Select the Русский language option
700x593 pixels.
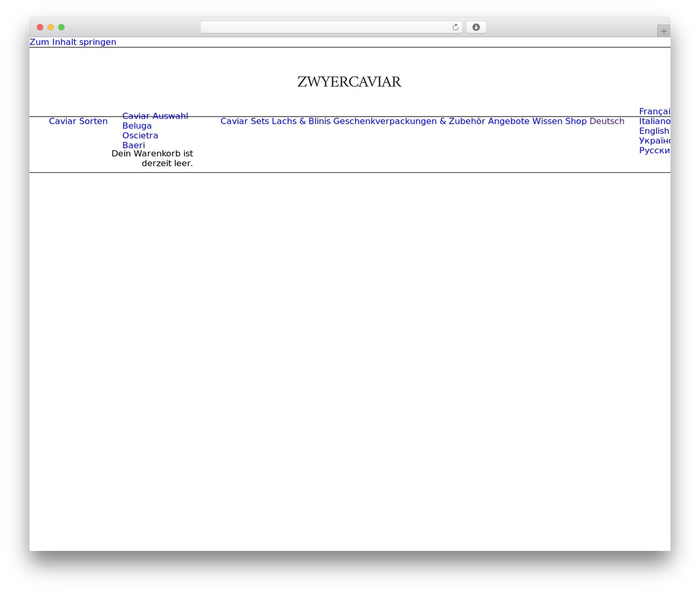point(655,150)
